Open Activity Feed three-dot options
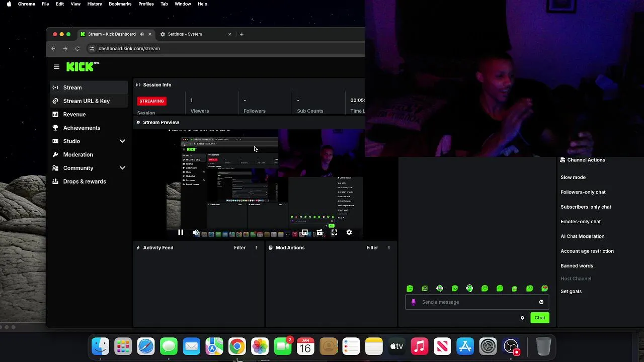Screen dimensions: 644x362 tap(256, 248)
